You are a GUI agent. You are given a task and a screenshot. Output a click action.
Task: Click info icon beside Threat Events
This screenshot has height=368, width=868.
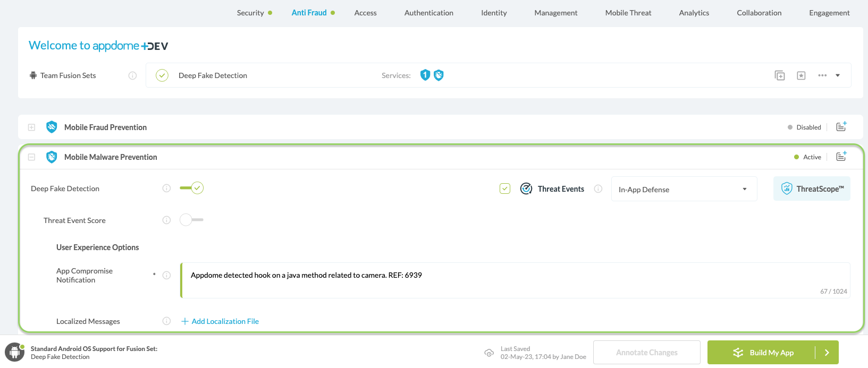point(598,189)
